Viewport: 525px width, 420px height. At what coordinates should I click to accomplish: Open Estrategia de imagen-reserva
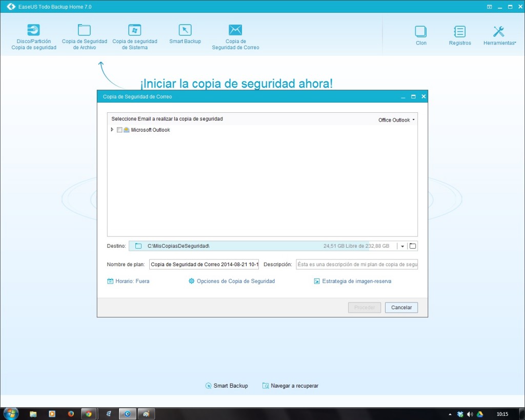(353, 281)
